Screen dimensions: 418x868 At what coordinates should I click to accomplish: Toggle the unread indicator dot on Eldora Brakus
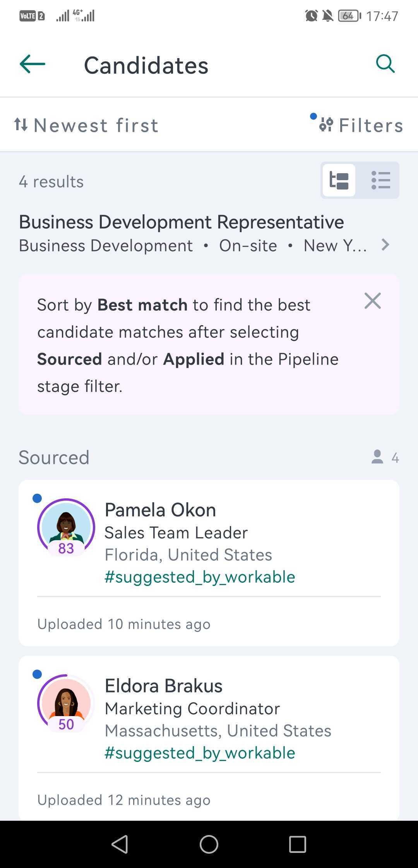(x=37, y=674)
